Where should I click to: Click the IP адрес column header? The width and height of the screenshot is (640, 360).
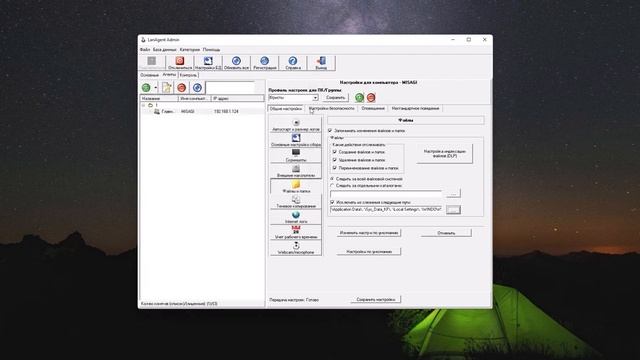[238, 98]
